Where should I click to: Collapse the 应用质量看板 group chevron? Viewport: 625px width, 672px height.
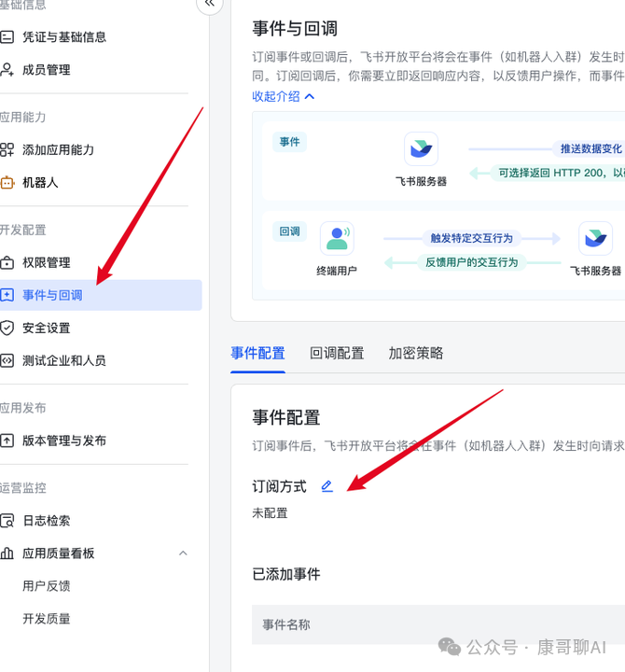click(x=183, y=553)
